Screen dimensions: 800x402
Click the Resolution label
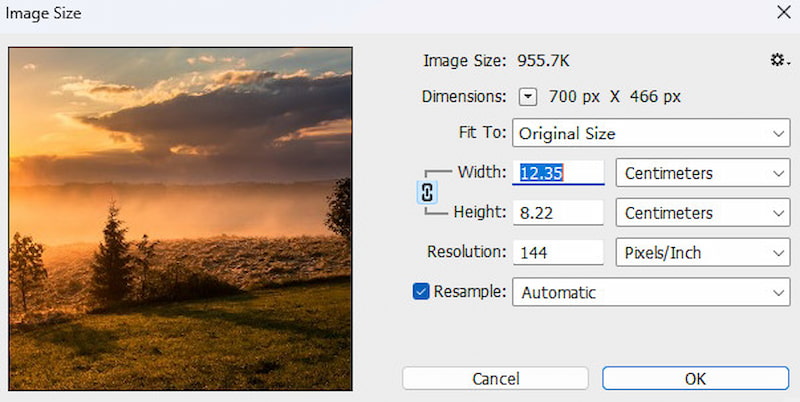point(467,252)
